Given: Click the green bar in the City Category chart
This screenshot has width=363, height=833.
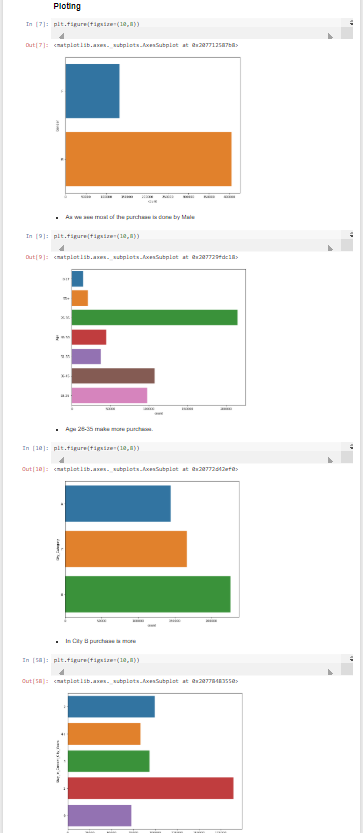Looking at the screenshot, I should pos(148,594).
